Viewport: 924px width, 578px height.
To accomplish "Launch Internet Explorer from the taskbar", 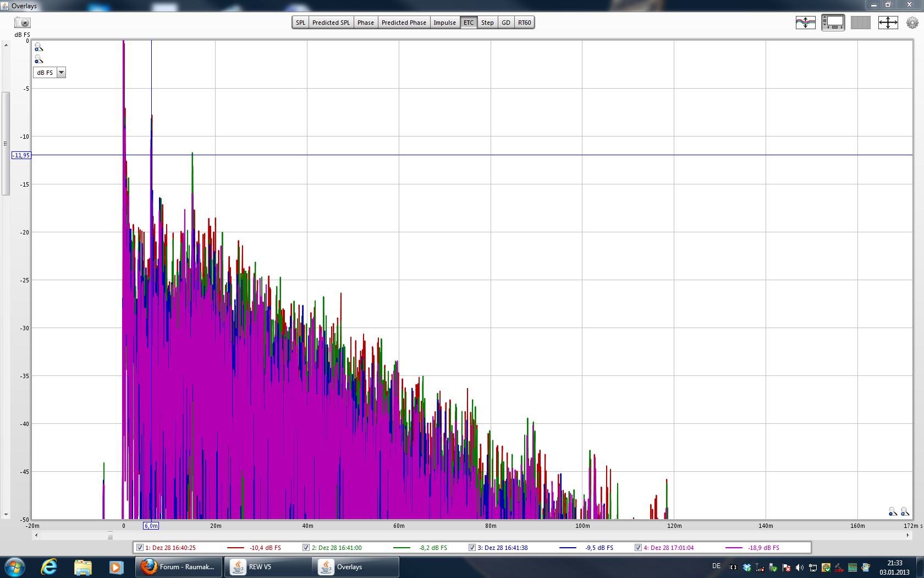I will pos(49,567).
